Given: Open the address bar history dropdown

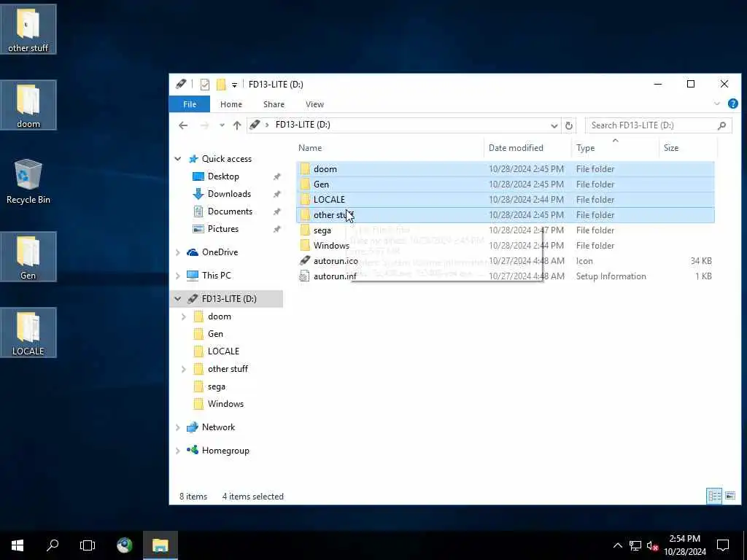Looking at the screenshot, I should coord(554,125).
